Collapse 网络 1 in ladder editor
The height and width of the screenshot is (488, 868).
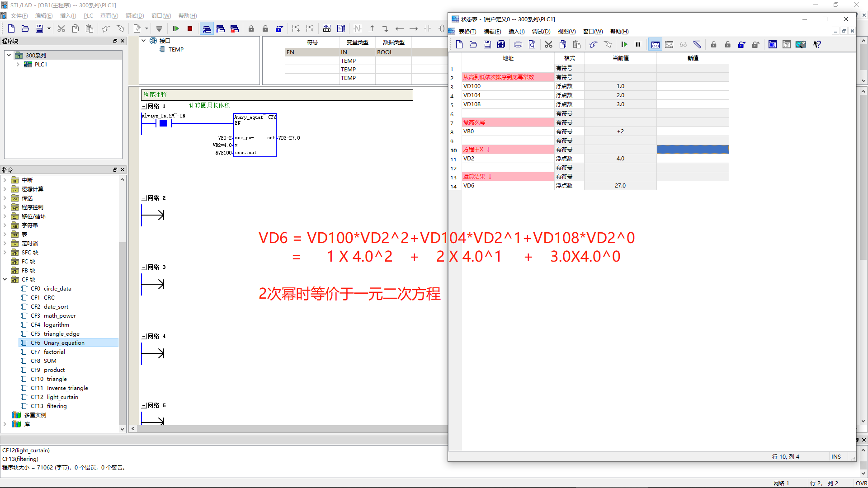(x=144, y=107)
